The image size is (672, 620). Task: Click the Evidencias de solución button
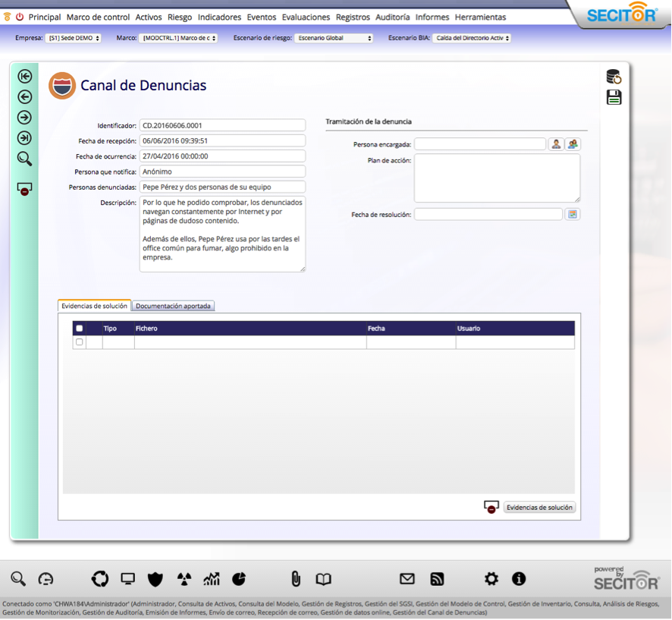(x=539, y=507)
